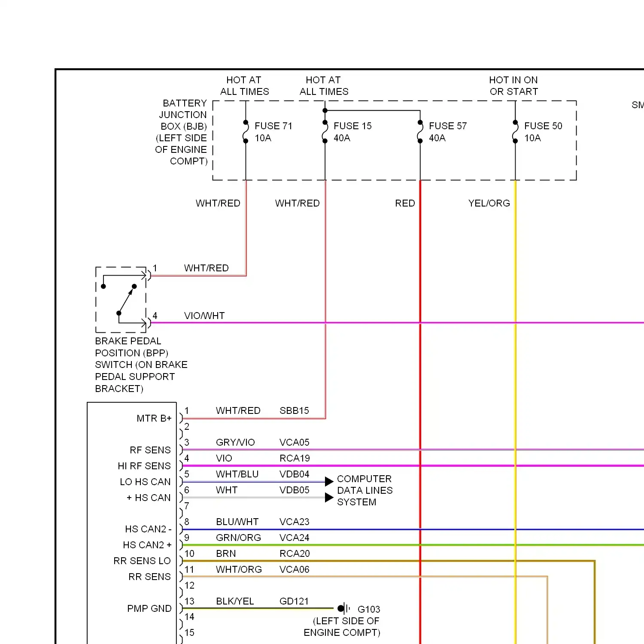Click the G103 ground symbol
The image size is (644, 644).
[x=344, y=608]
